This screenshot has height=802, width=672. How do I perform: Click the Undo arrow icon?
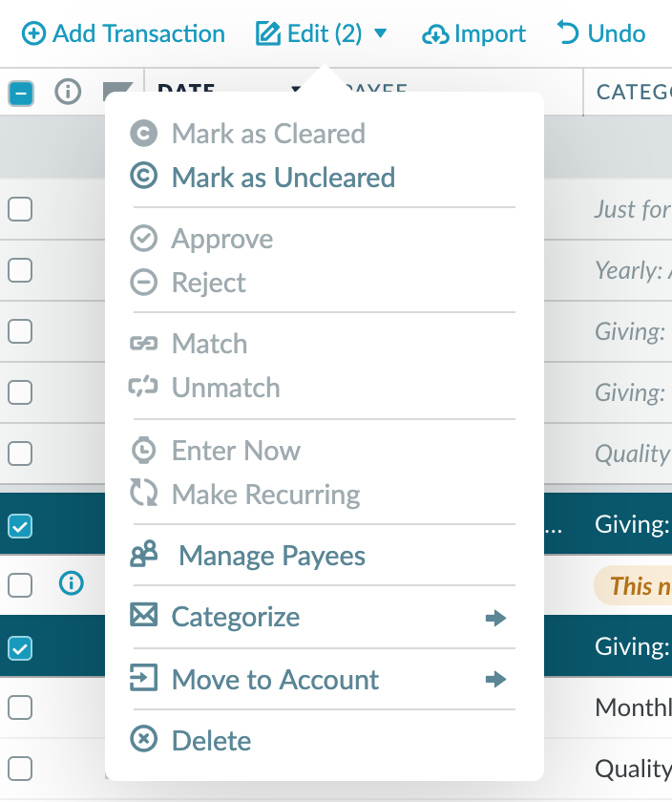pos(568,32)
